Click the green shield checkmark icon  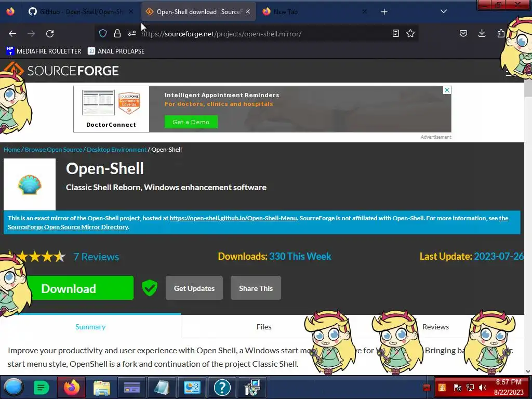[x=149, y=288]
